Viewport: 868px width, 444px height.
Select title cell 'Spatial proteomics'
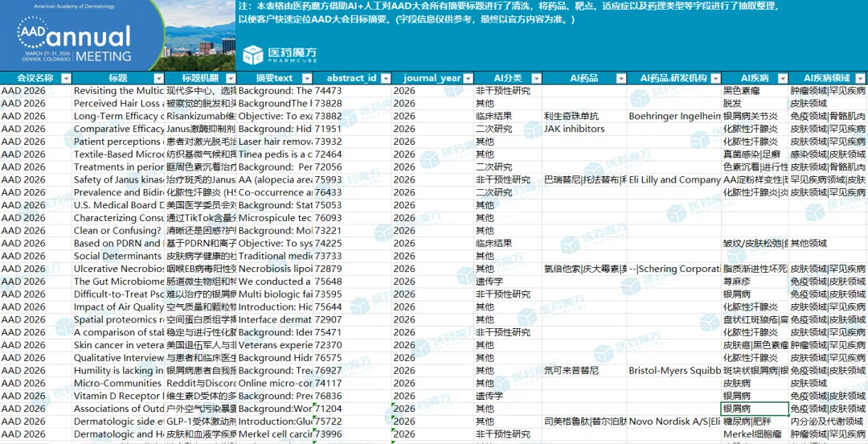(x=118, y=320)
